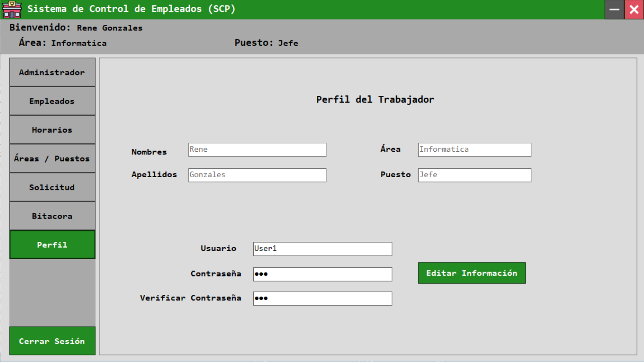The height and width of the screenshot is (362, 644).
Task: Click the Puesto field showing Jefe
Action: pos(474,175)
